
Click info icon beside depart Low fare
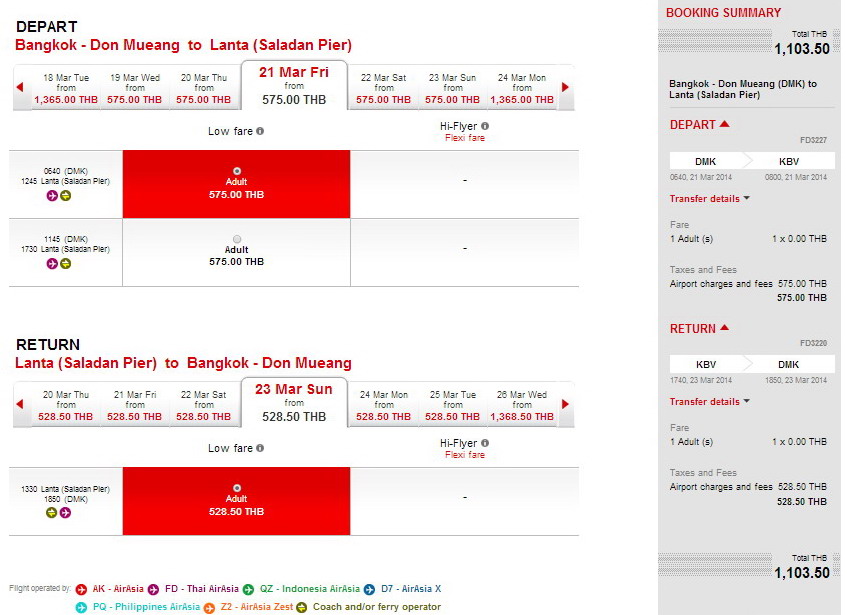click(260, 131)
